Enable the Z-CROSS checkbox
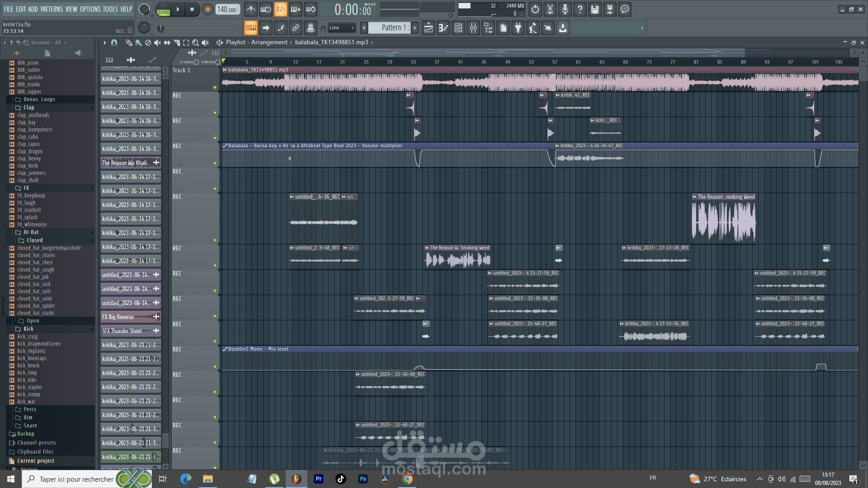This screenshot has width=868, height=488. tap(196, 62)
